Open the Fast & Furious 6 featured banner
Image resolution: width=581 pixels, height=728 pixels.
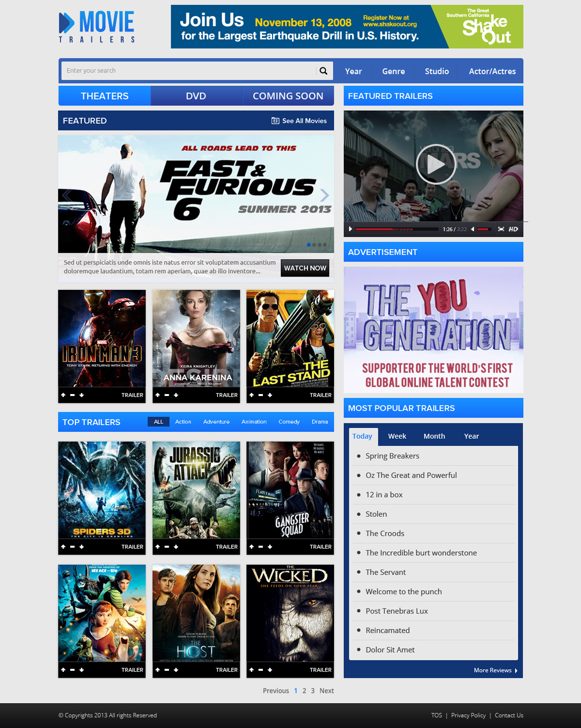click(196, 194)
